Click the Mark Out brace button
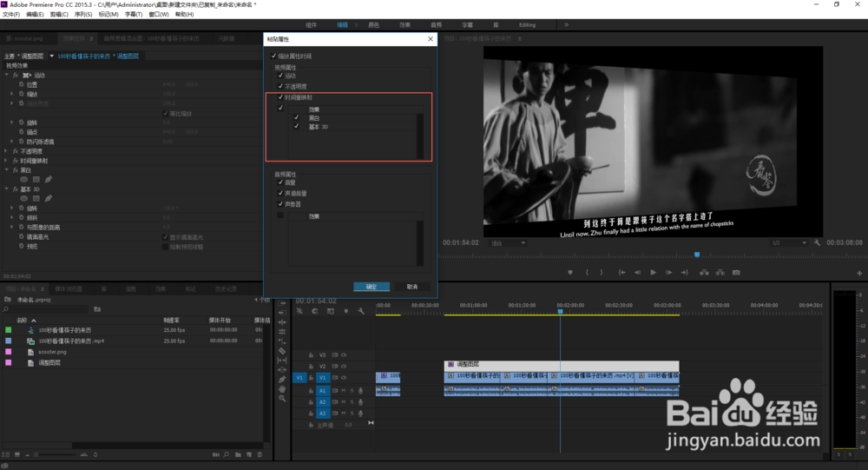868x470 pixels. [x=602, y=272]
